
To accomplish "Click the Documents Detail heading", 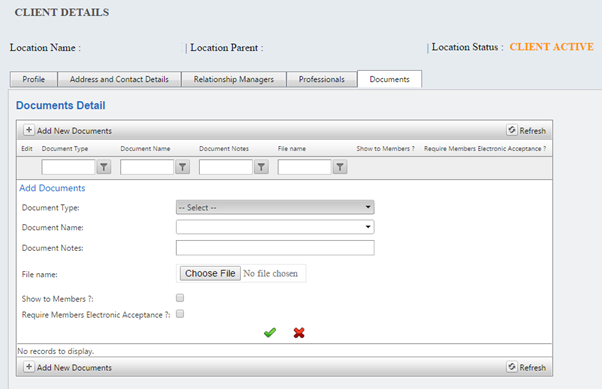I will click(x=61, y=105).
